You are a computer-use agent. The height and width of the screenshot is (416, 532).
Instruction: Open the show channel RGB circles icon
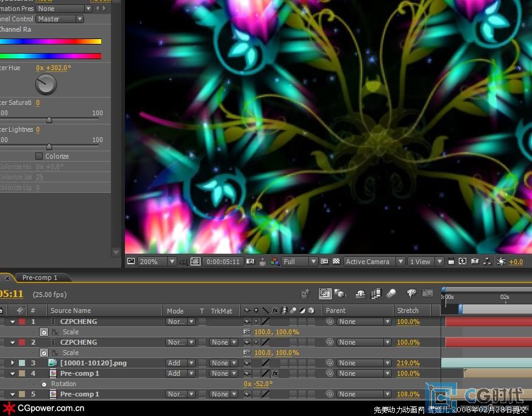(274, 262)
